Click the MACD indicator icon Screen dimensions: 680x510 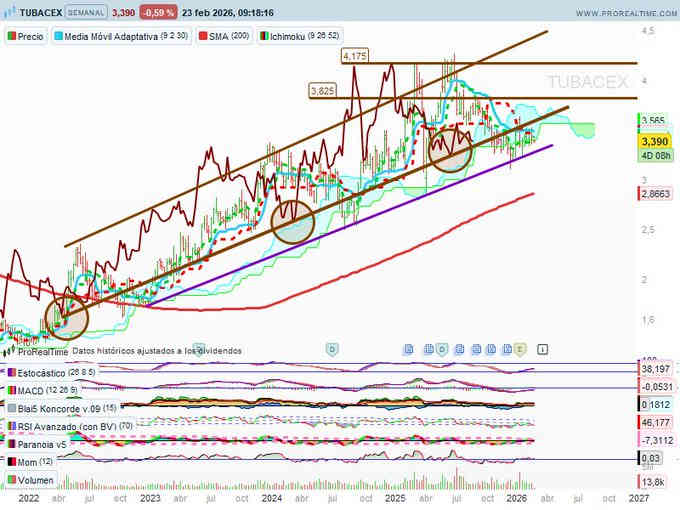tap(11, 390)
